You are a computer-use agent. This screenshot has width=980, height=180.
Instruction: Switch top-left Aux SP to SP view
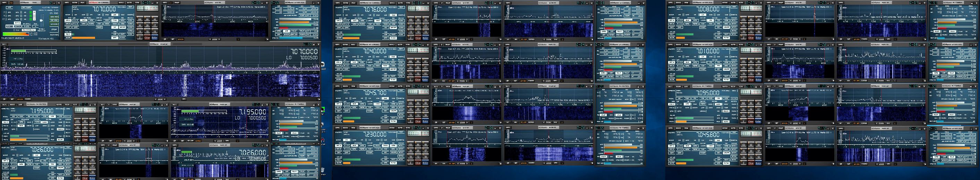coord(165,39)
